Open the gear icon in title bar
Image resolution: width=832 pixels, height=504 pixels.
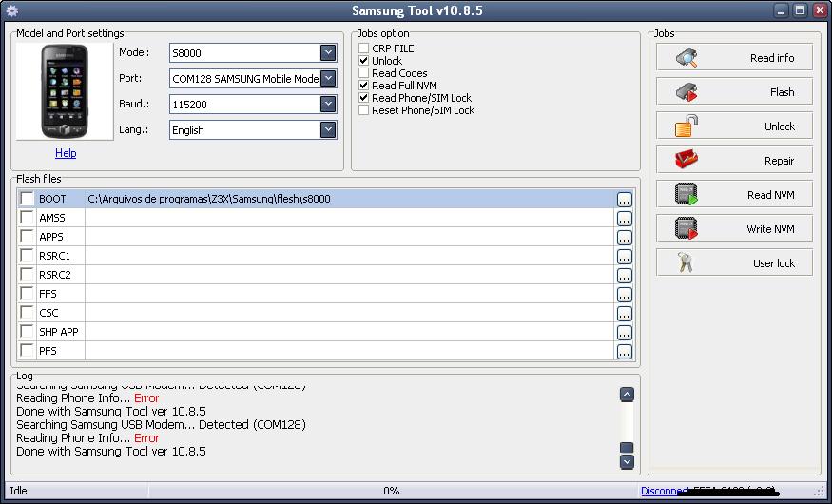[x=11, y=10]
